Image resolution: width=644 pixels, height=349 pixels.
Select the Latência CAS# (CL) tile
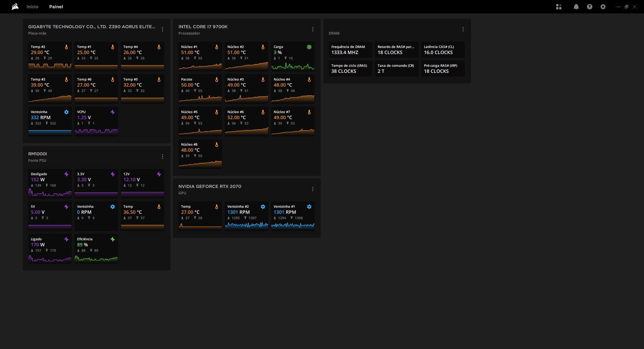coord(443,50)
